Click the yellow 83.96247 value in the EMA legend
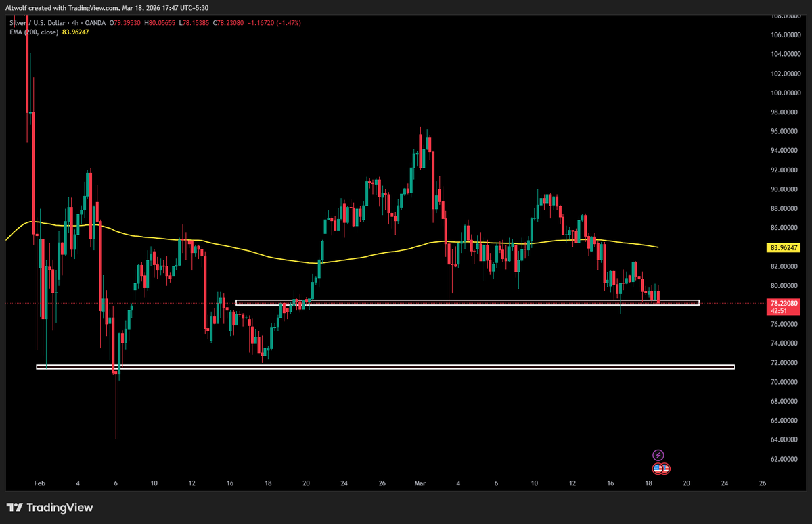The height and width of the screenshot is (524, 812). point(76,31)
